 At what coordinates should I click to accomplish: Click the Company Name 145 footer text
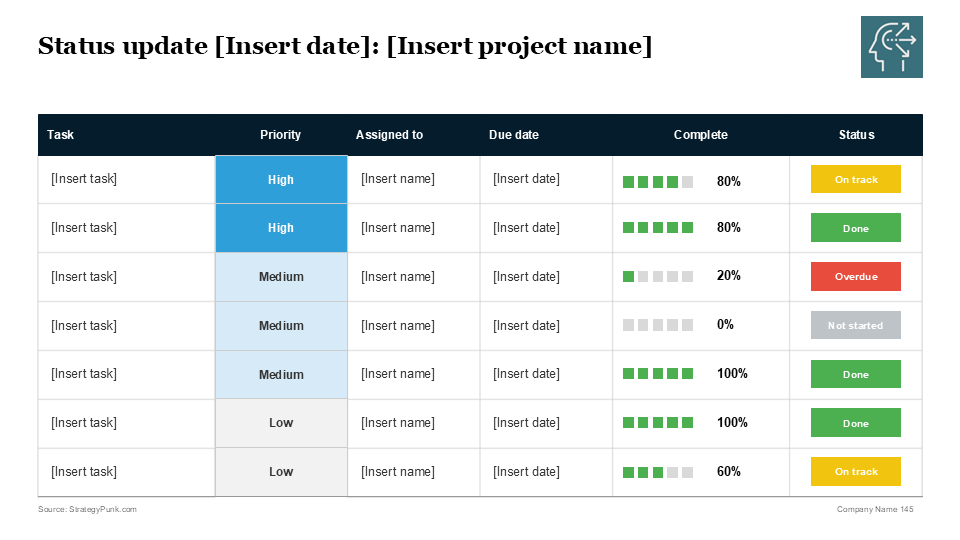[x=875, y=509]
